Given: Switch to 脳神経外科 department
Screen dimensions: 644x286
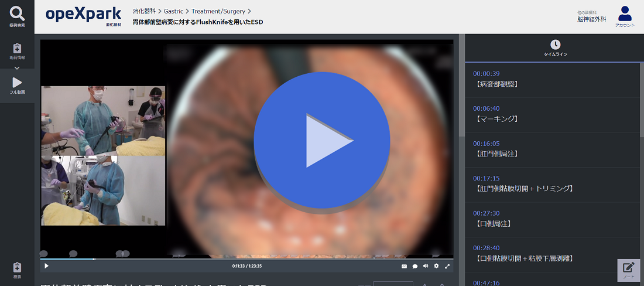Looking at the screenshot, I should tap(591, 19).
